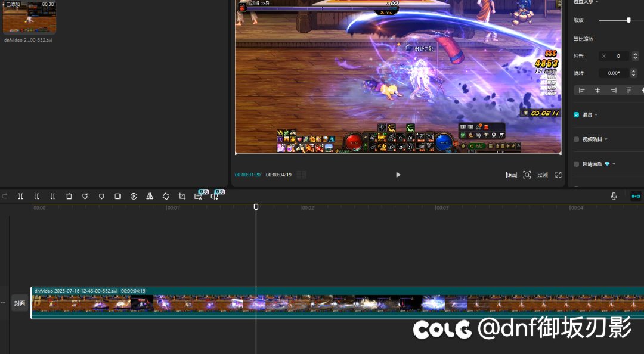Image resolution: width=644 pixels, height=354 pixels.
Task: Enter fullscreen preview mode
Action: (x=558, y=175)
